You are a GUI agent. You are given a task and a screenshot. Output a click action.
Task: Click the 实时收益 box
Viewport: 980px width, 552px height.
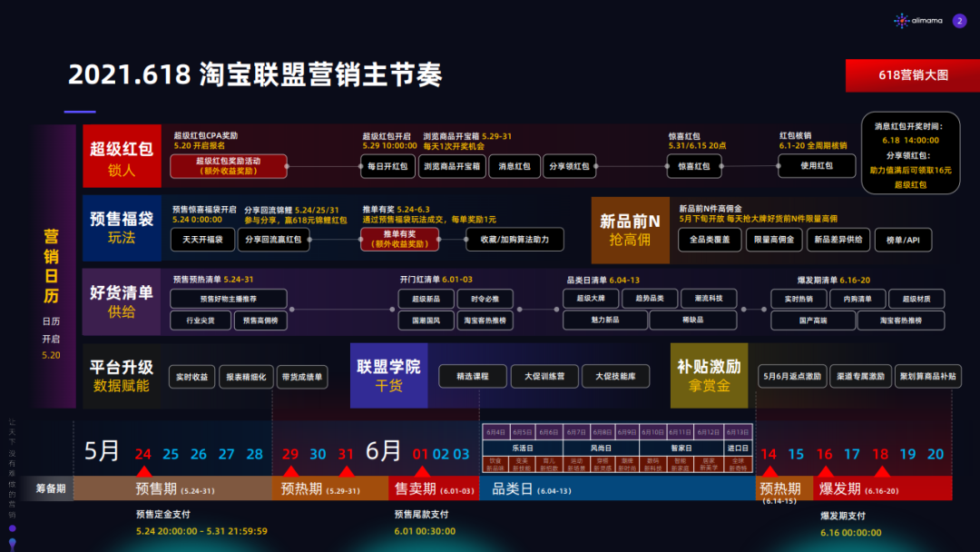[191, 377]
